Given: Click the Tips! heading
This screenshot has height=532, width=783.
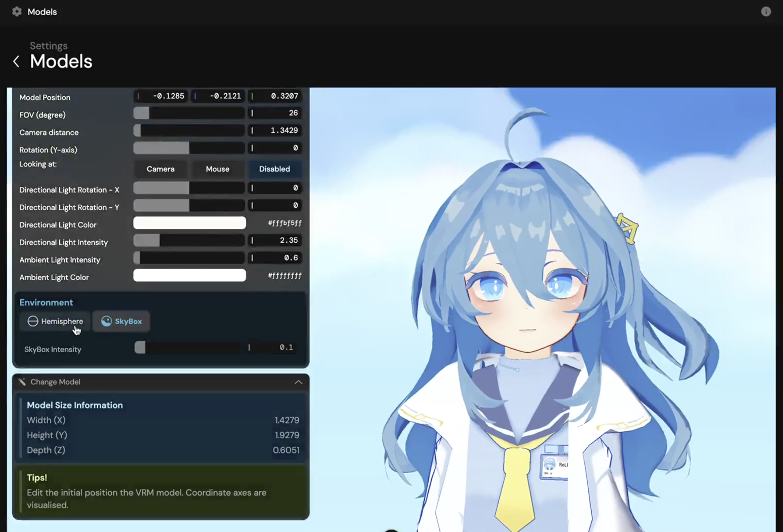Looking at the screenshot, I should [x=37, y=478].
